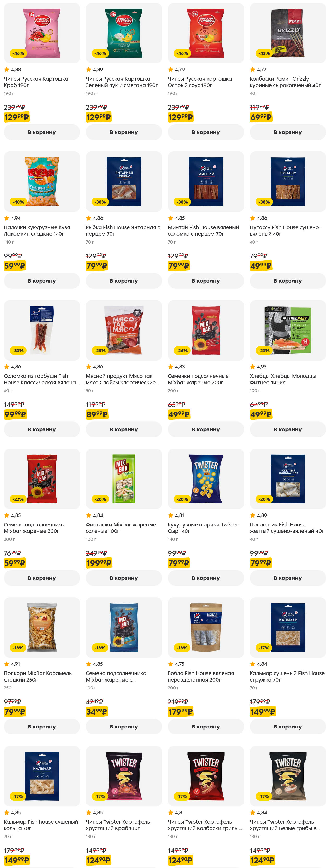
Task: Click the star icon beside rating 4,88
Action: coord(6,70)
